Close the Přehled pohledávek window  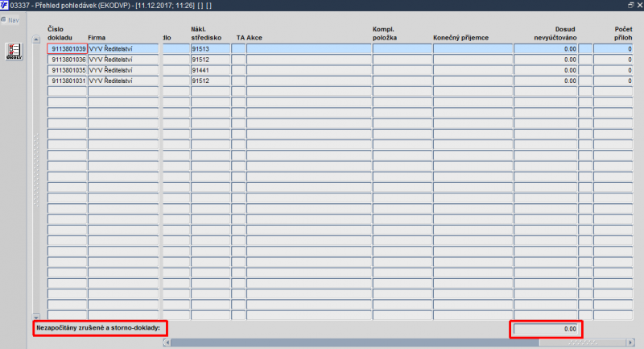[639, 5]
